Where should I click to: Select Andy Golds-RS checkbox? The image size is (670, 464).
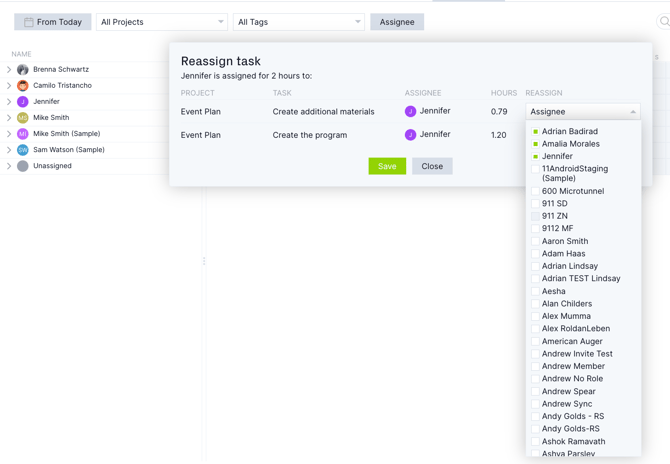pos(535,429)
